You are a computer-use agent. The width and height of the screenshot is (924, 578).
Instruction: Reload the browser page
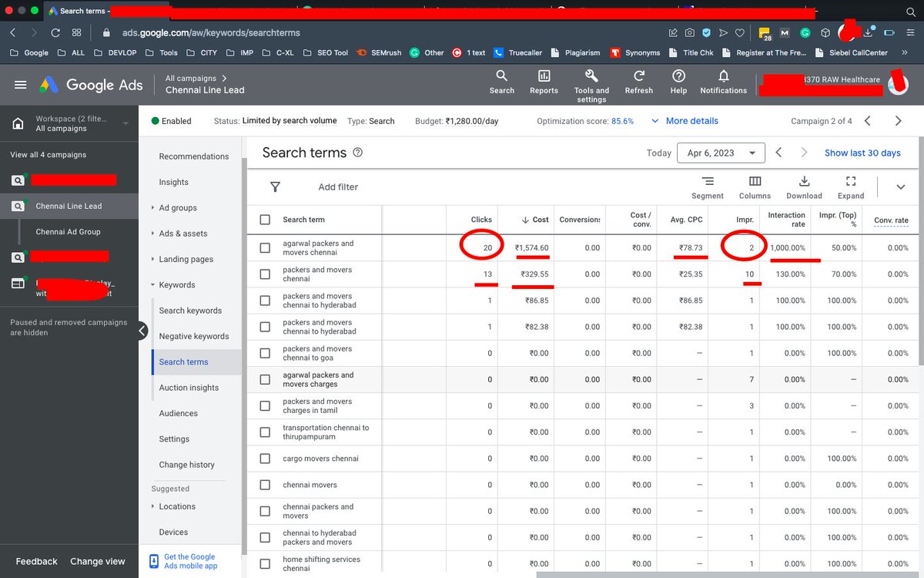pos(55,32)
